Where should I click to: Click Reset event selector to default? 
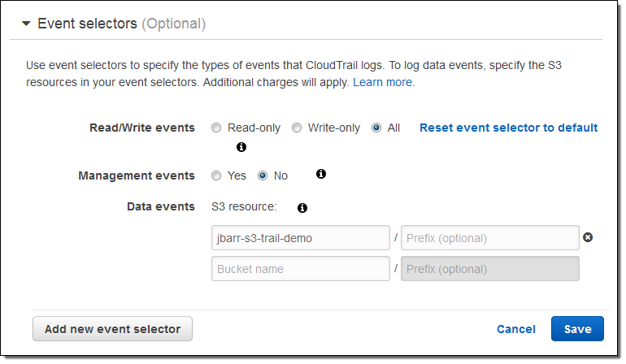508,128
